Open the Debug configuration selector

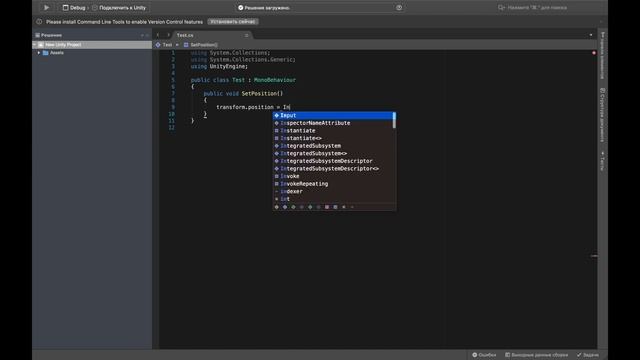[x=74, y=8]
